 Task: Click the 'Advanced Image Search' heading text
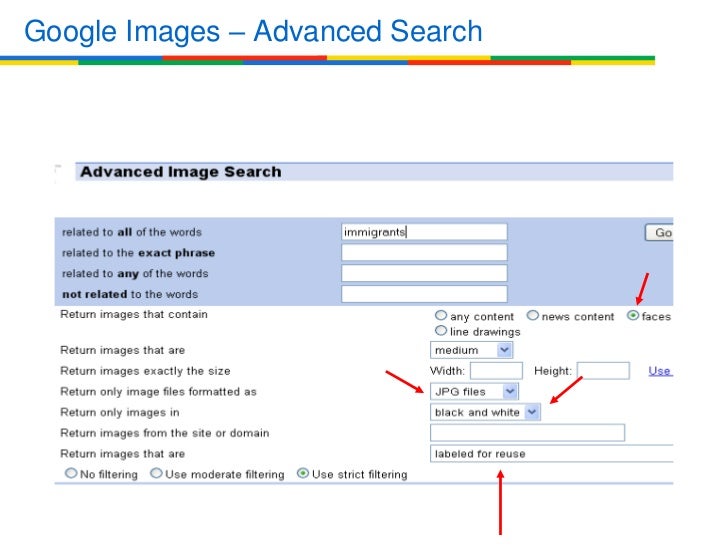[181, 172]
